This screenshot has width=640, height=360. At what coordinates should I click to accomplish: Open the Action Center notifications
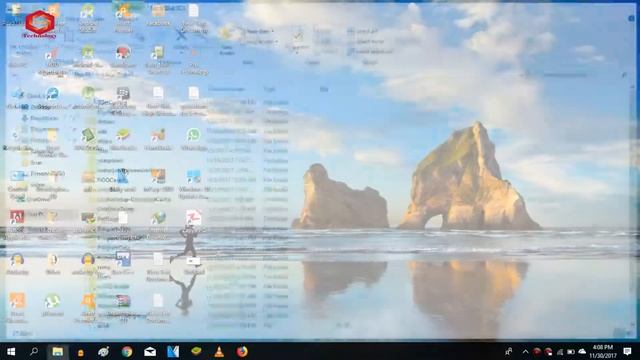click(628, 351)
